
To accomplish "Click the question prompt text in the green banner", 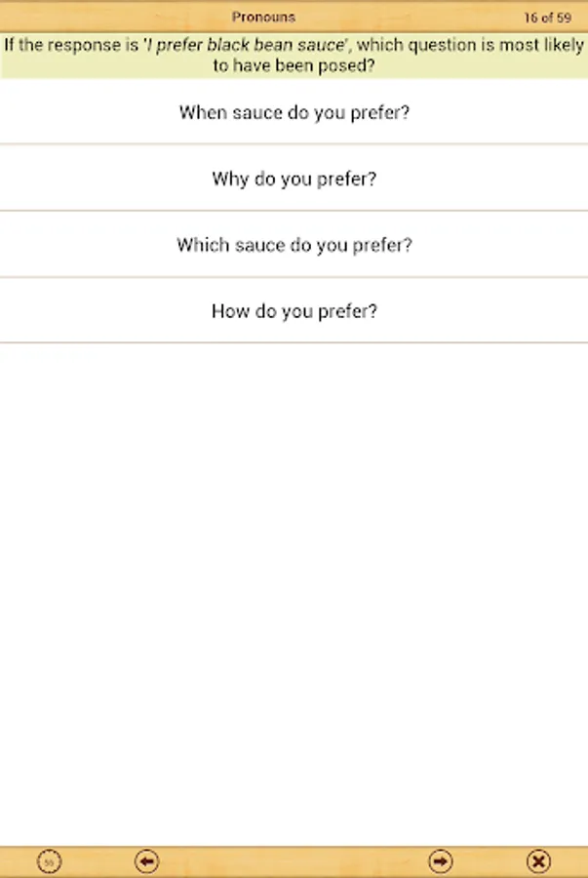I will tap(294, 55).
